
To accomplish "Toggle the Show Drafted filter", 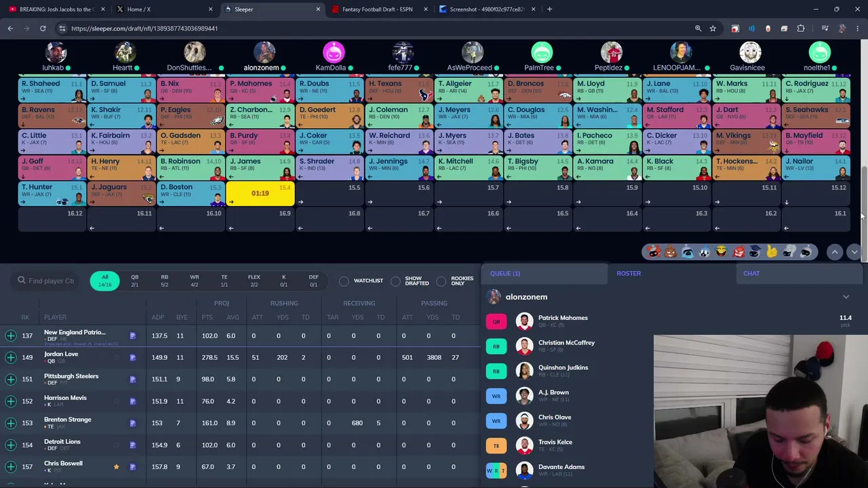I will pyautogui.click(x=395, y=281).
